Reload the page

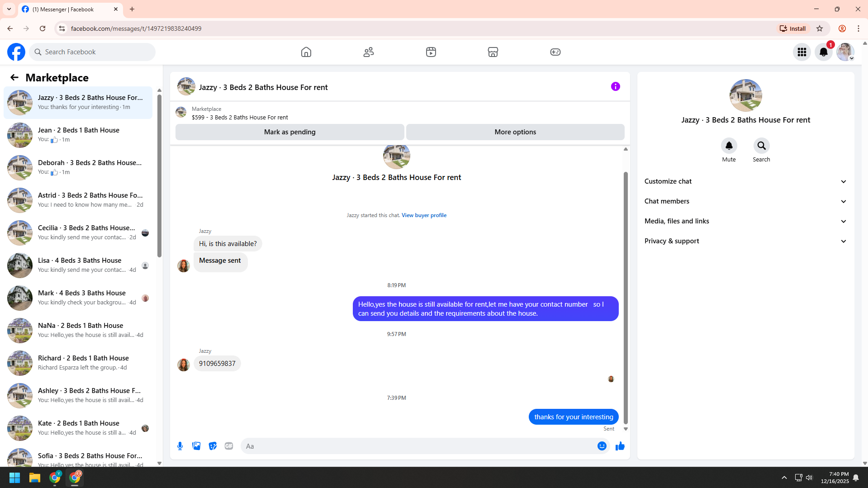click(43, 28)
